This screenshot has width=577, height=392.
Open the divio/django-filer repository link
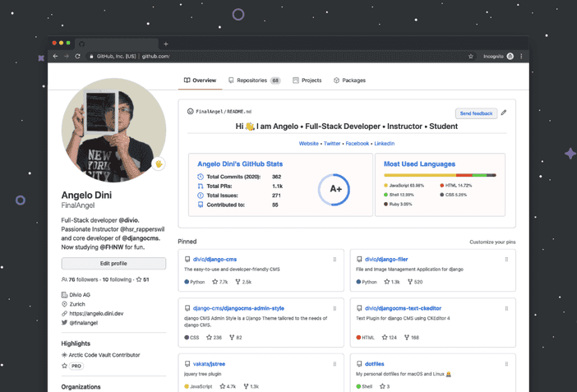[x=386, y=260]
